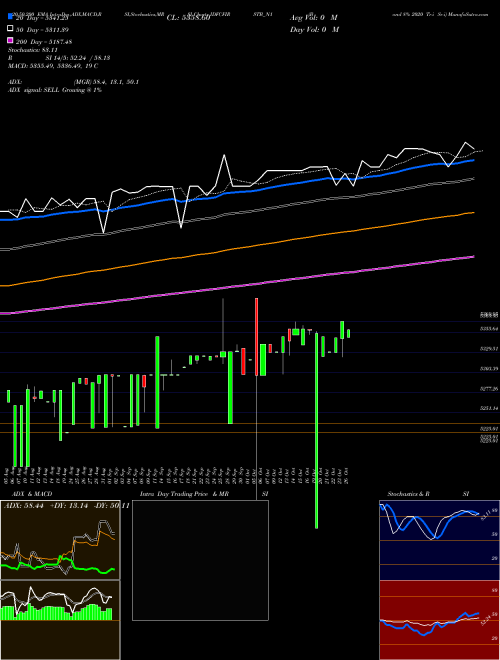Viewport: 500px width, 660px height.
Task: Select the '200 Day' legend value text
Action: coord(44,42)
